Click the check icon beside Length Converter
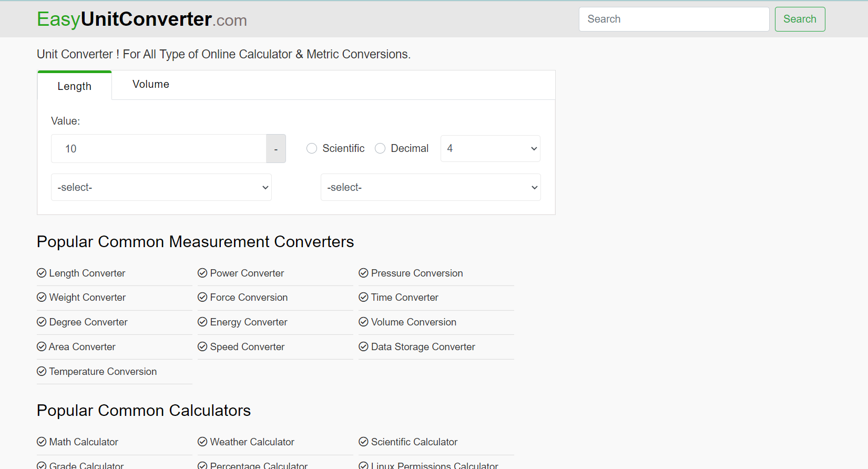This screenshot has height=469, width=868. [x=42, y=273]
